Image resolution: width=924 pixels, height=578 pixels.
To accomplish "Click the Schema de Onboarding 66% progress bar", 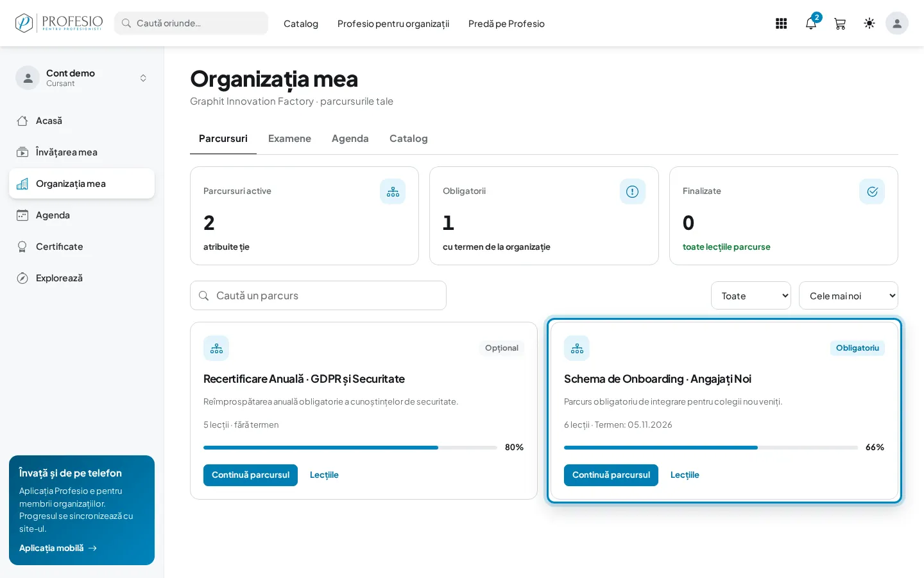I will (711, 448).
